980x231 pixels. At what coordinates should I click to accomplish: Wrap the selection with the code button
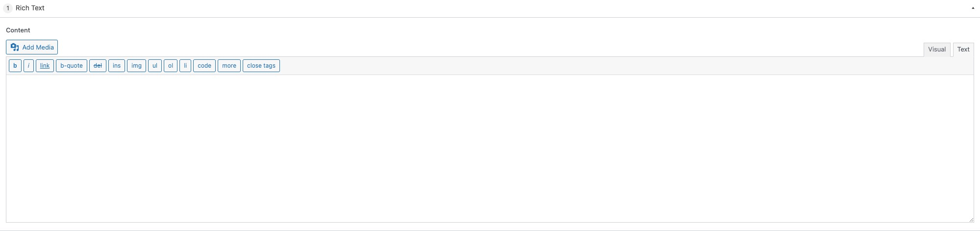tap(204, 66)
